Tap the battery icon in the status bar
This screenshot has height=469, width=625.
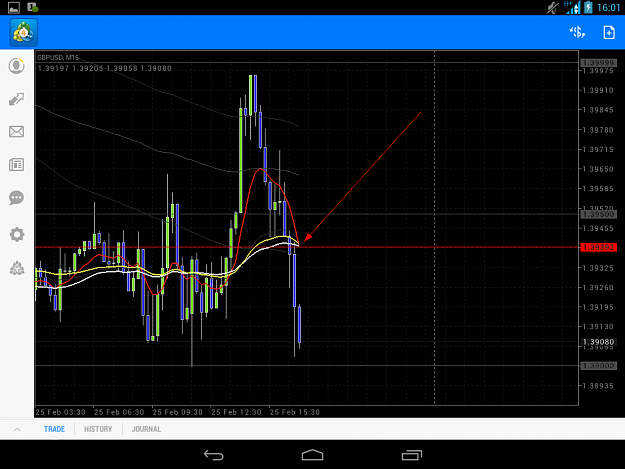pyautogui.click(x=588, y=7)
